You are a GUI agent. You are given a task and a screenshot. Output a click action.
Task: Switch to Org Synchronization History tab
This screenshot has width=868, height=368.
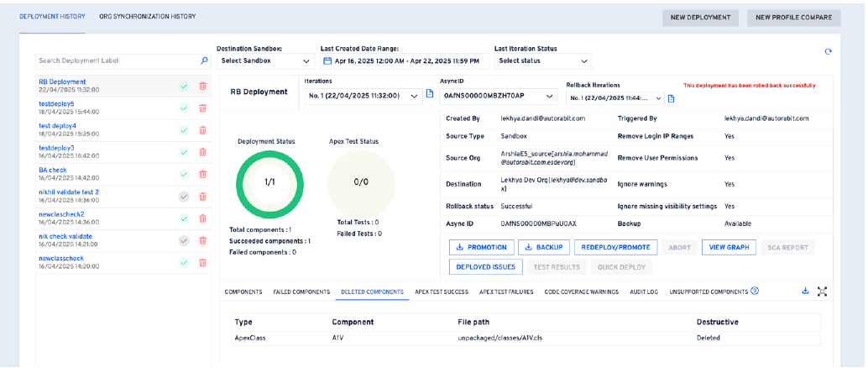point(147,17)
